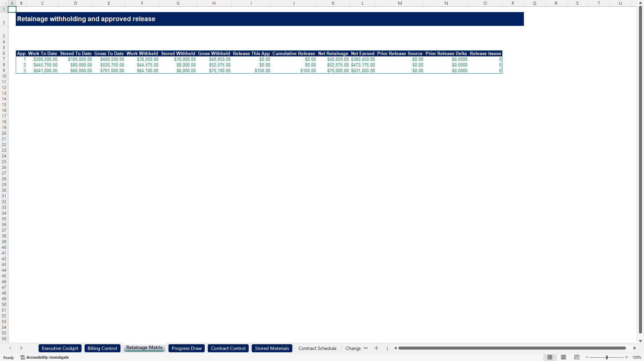Click the Gross Withheld header cell

coord(214,53)
